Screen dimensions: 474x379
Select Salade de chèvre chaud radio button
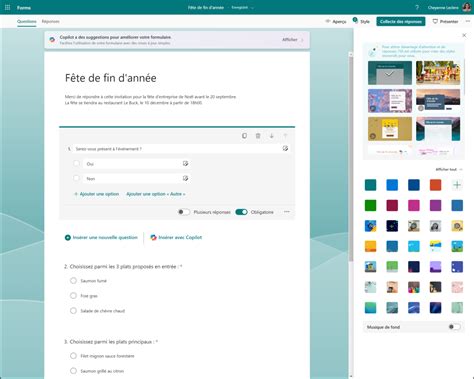pos(73,311)
